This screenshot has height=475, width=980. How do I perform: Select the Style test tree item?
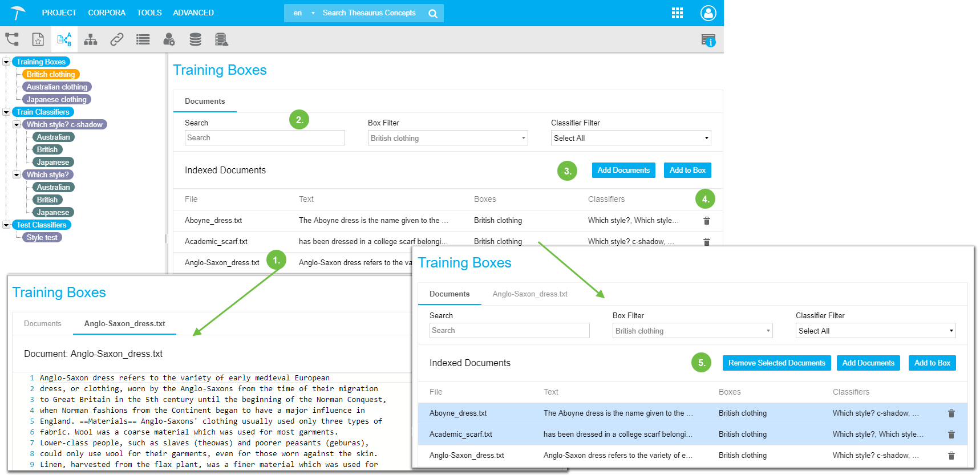tap(42, 237)
